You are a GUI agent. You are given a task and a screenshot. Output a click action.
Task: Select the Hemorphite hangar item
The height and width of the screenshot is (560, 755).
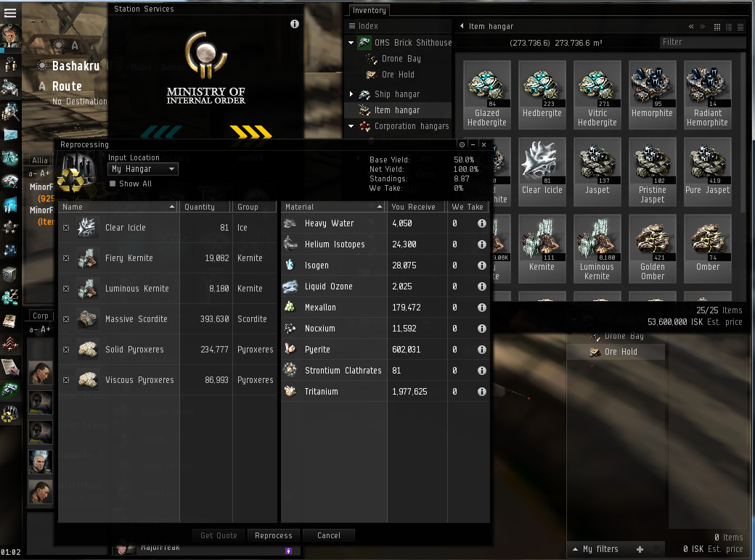click(653, 95)
